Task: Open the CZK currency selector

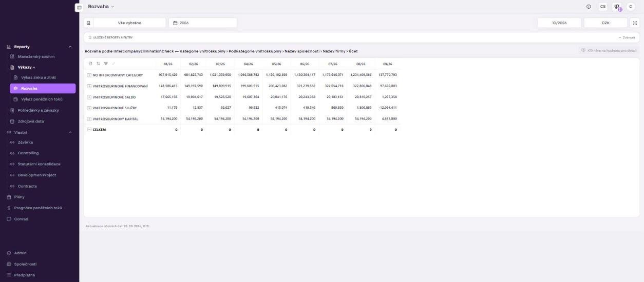Action: pyautogui.click(x=605, y=23)
